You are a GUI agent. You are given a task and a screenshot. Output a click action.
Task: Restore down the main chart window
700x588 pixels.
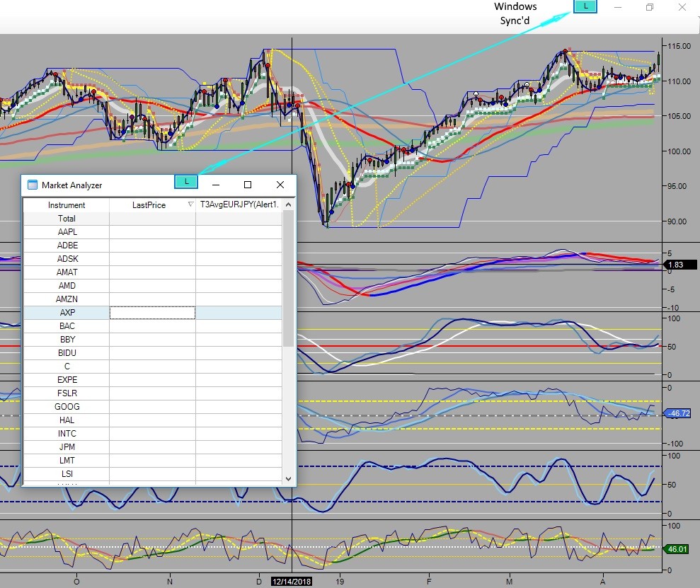[649, 7]
